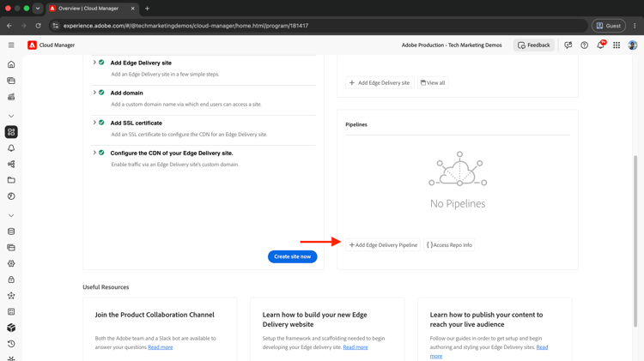
Task: Click the browser address bar URL
Action: (185, 26)
